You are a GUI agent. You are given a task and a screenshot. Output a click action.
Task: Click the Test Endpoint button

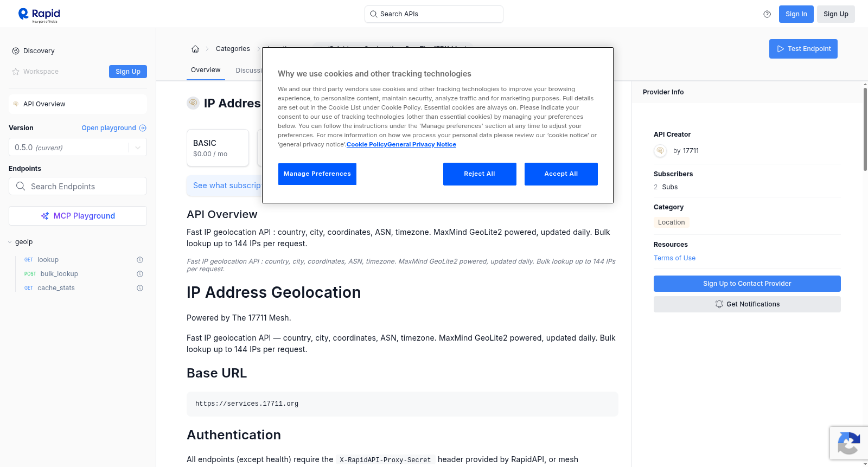coord(803,49)
